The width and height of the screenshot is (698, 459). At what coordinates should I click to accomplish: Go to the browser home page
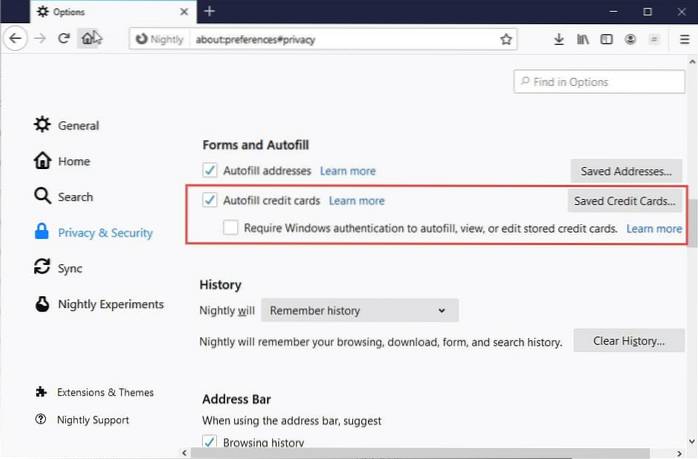90,39
